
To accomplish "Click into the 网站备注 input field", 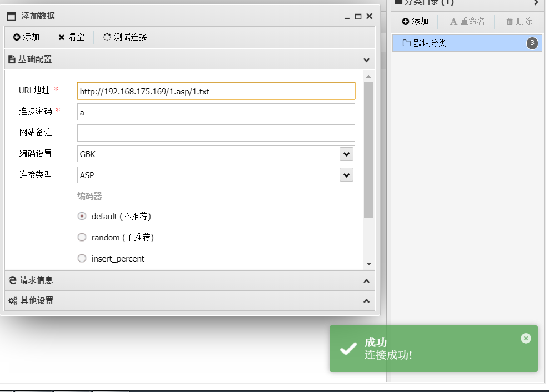I will point(216,133).
